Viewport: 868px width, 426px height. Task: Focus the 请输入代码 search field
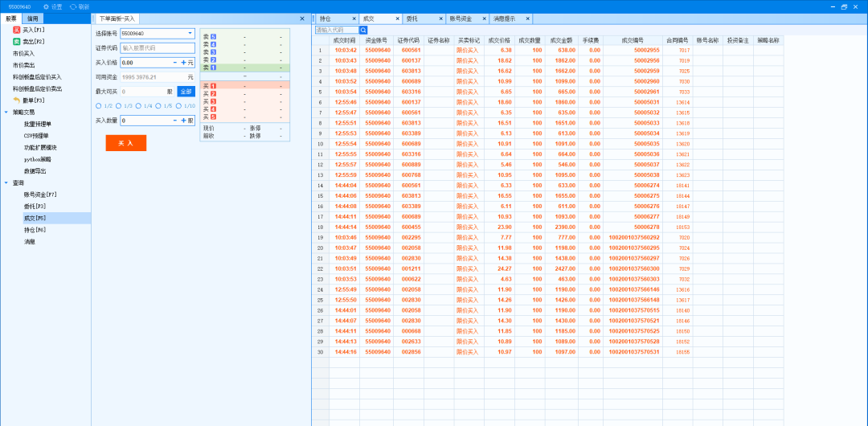tap(337, 30)
